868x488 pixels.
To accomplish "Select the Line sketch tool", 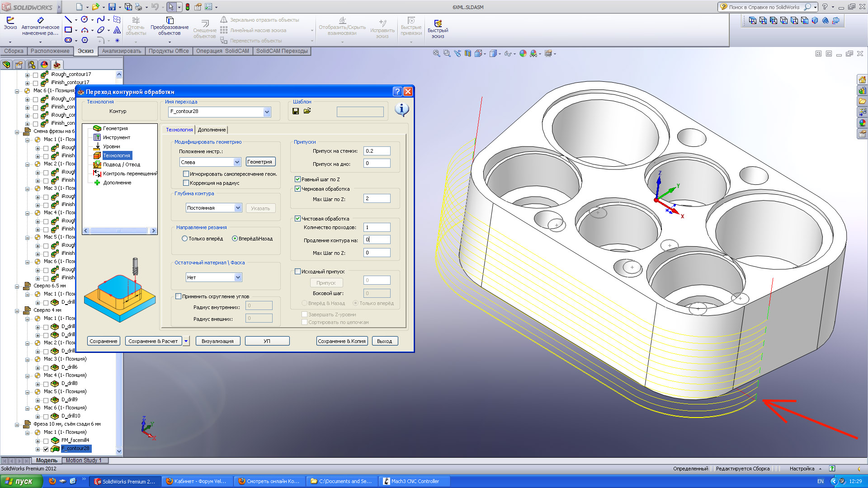I will [x=68, y=19].
